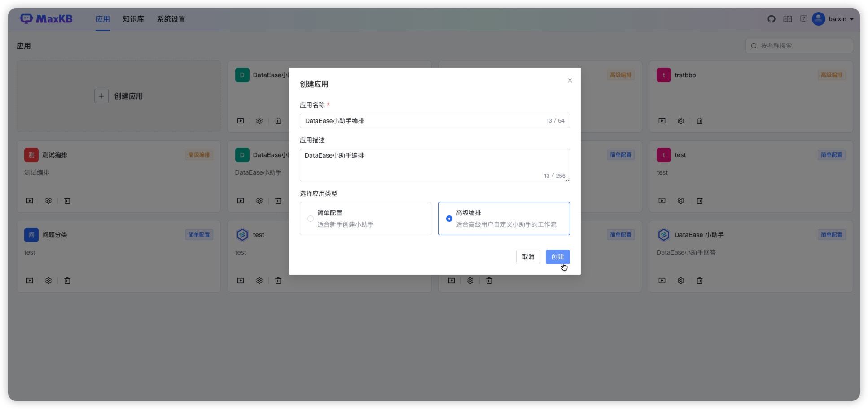Click the 创建 button in dialog

(x=557, y=257)
